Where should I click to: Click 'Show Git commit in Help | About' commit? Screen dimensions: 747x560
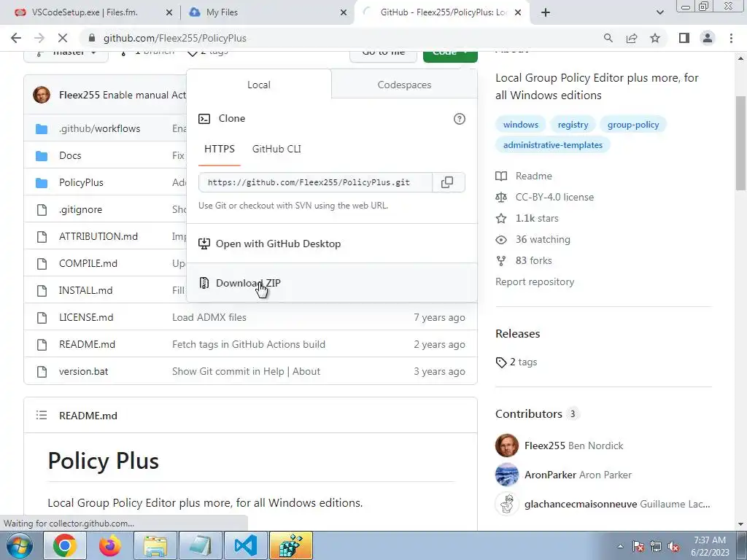coord(247,371)
